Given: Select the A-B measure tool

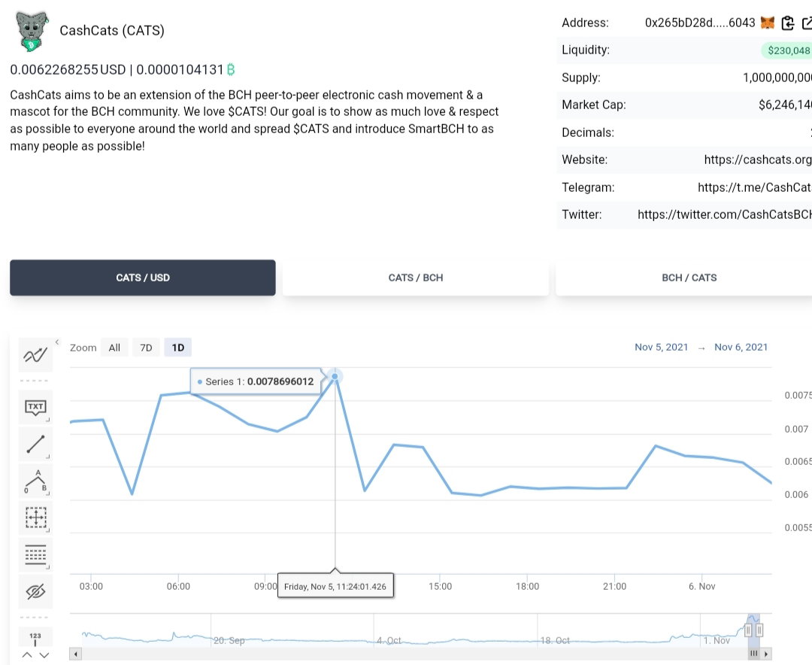Looking at the screenshot, I should (x=35, y=481).
